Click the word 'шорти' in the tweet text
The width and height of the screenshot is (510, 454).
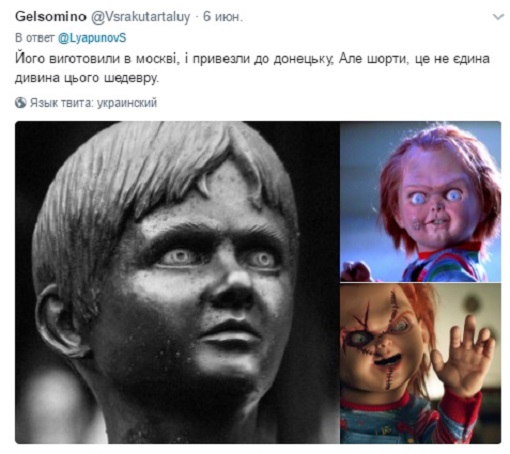(387, 59)
